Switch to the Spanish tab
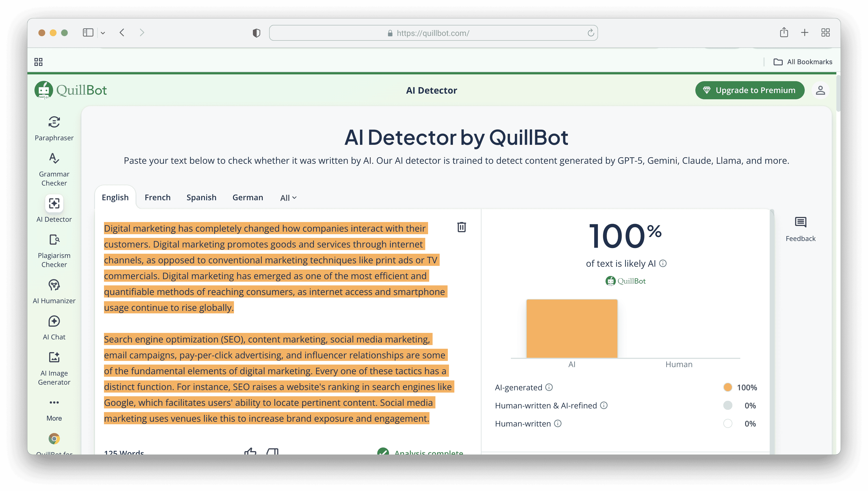868x491 pixels. [201, 197]
